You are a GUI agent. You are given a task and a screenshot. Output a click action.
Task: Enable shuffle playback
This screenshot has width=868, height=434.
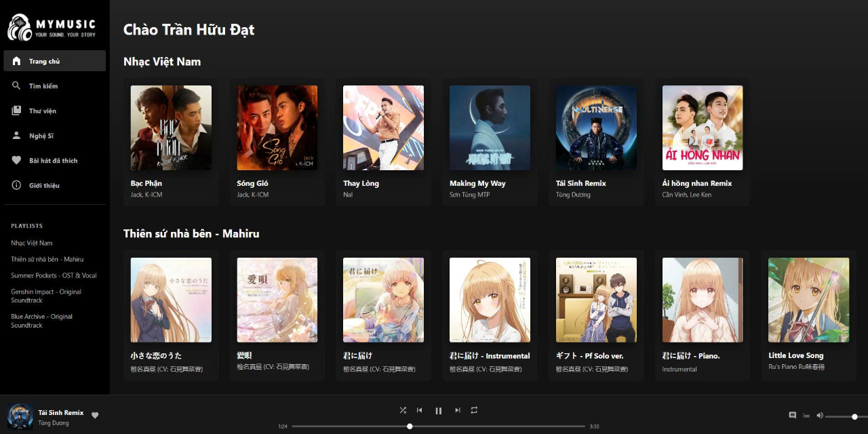pyautogui.click(x=402, y=410)
